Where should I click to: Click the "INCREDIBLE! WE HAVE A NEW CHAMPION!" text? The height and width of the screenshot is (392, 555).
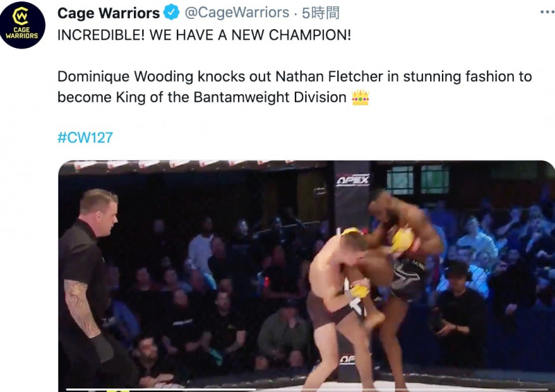point(204,35)
